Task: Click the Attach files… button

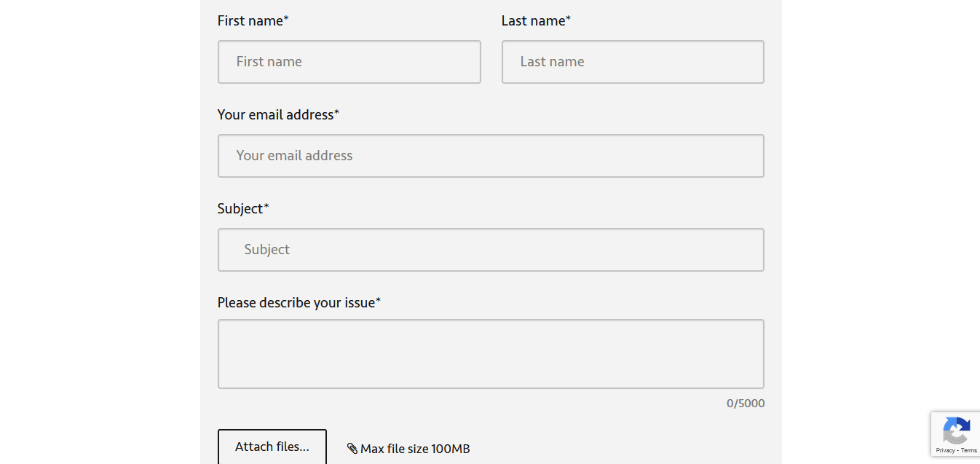Action: 272,447
